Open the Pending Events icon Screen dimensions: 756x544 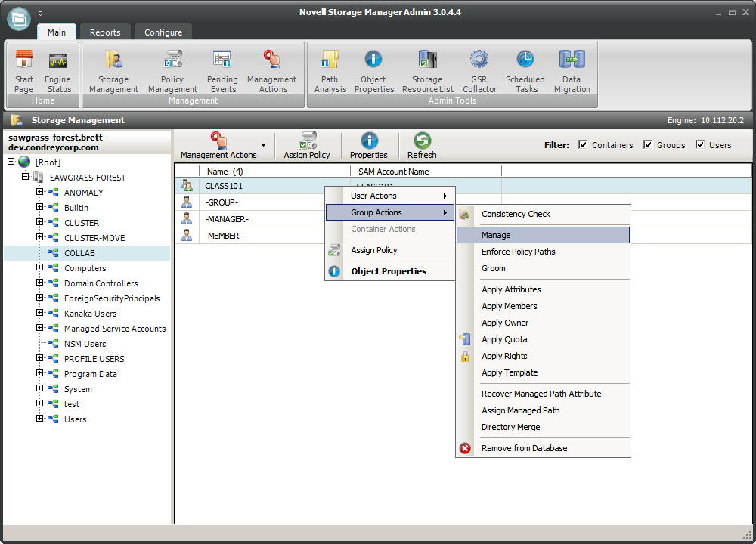(x=222, y=72)
